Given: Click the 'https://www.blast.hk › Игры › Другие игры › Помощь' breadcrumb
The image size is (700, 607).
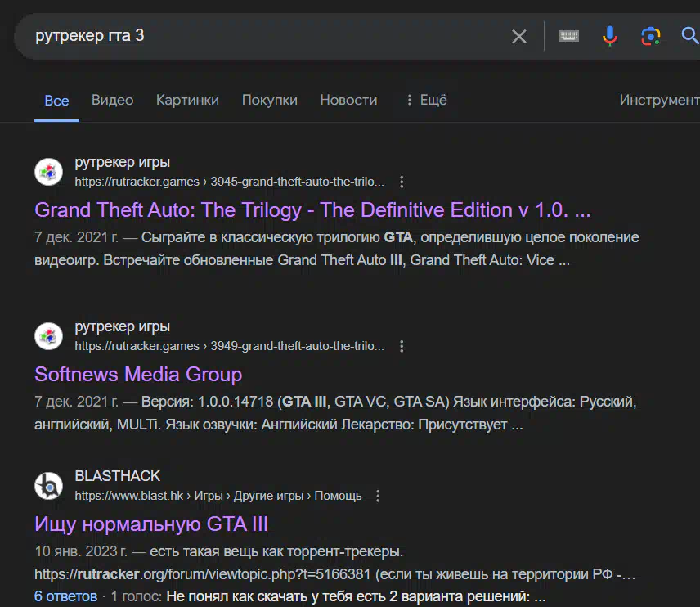Looking at the screenshot, I should (218, 496).
